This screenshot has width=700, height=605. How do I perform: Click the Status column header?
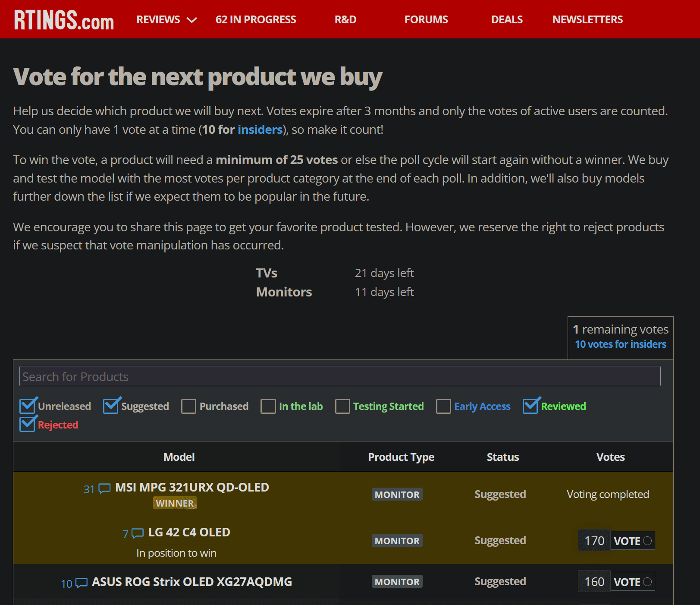point(503,457)
